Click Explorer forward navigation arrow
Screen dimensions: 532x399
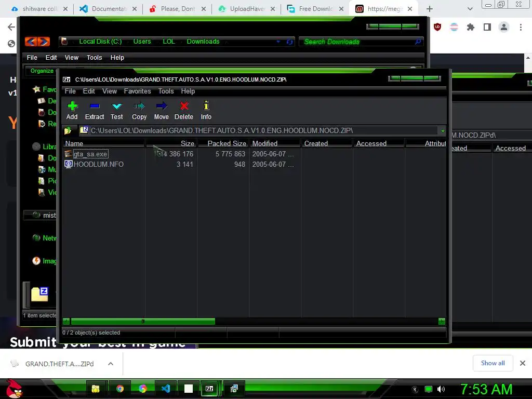(x=44, y=42)
